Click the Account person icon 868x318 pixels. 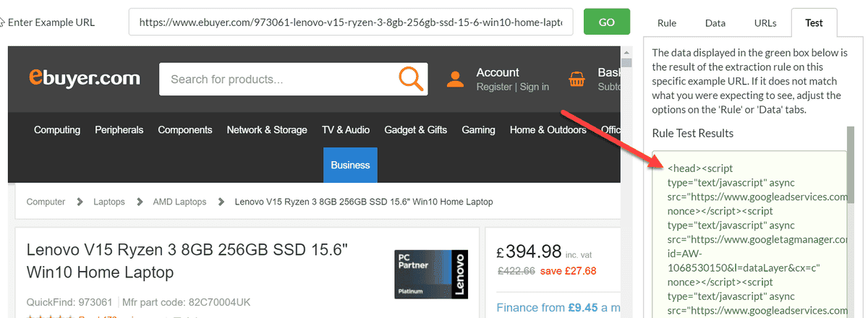click(455, 79)
